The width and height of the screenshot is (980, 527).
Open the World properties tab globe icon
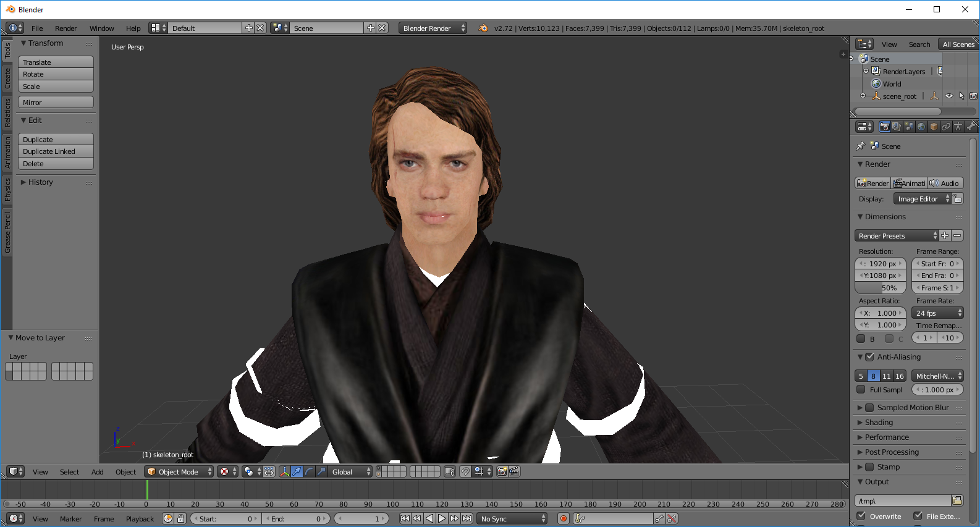(921, 127)
